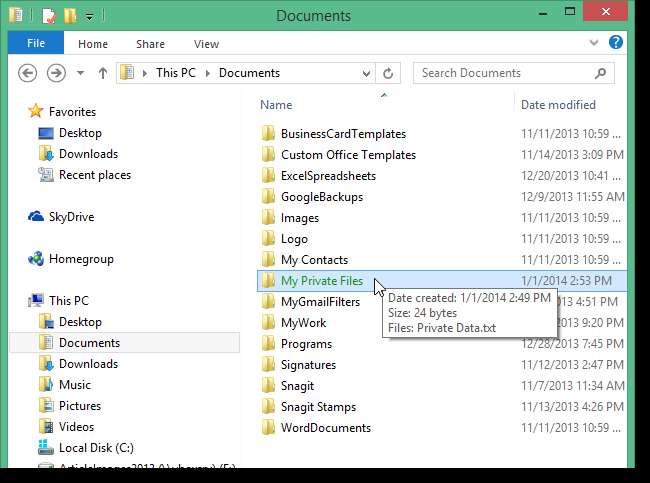Screen dimensions: 650x483
Task: Open Videos folder in navigation pane
Action: click(x=76, y=427)
